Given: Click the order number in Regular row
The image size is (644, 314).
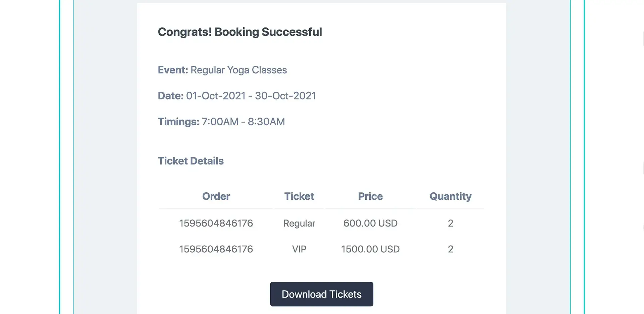Looking at the screenshot, I should (x=216, y=223).
